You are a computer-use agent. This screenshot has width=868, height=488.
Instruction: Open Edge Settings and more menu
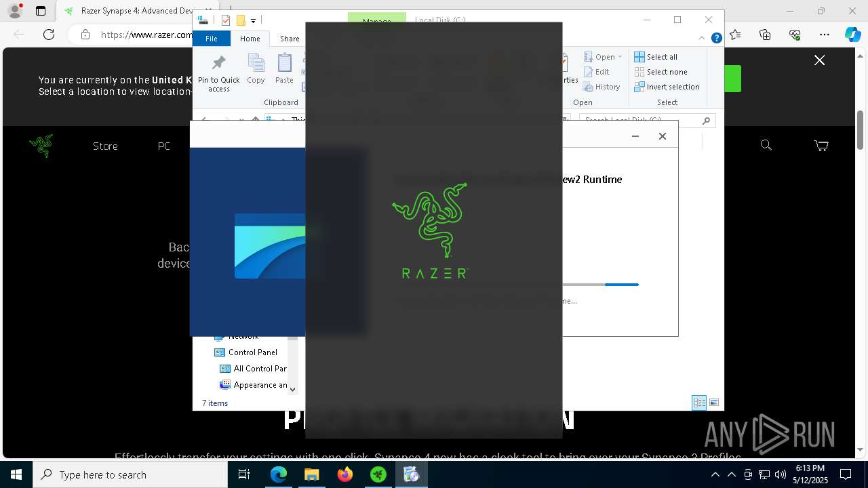825,35
